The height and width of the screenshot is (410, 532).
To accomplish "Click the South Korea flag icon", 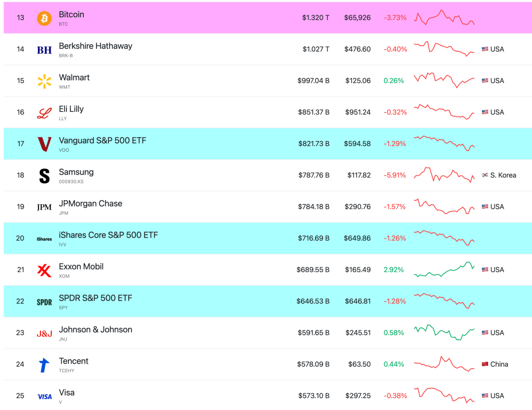I will 485,175.
